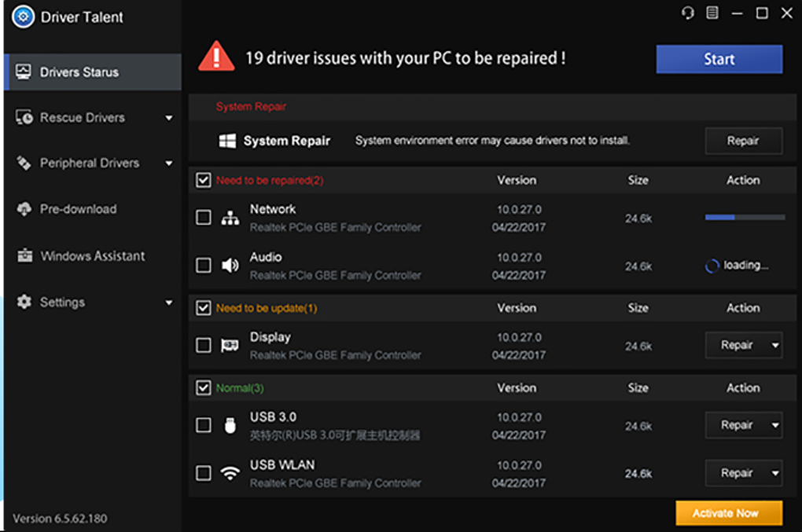802x532 pixels.
Task: Expand the Settings sidebar arrow
Action: (169, 303)
